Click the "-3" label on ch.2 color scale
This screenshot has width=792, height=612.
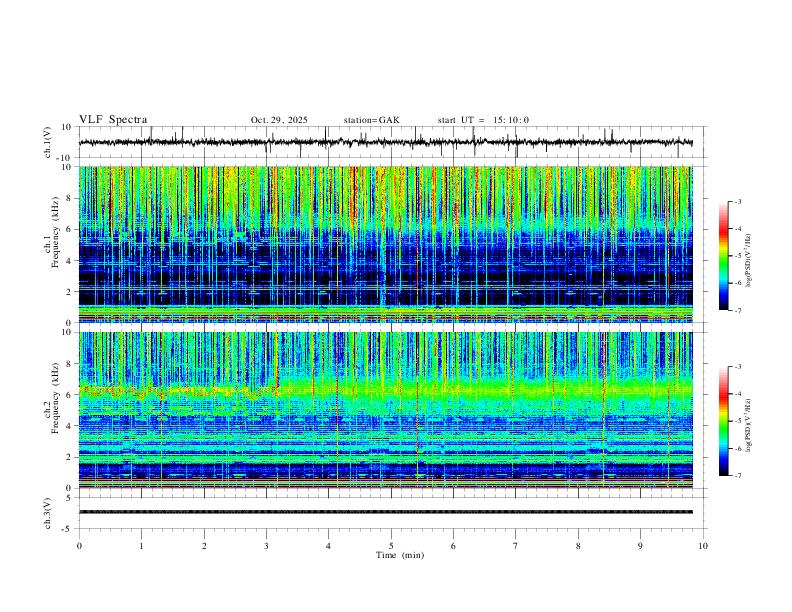(737, 367)
